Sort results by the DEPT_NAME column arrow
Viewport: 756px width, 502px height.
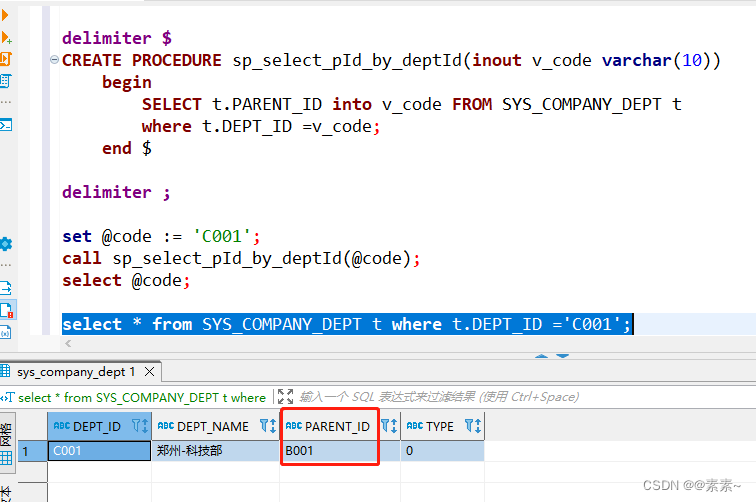click(x=273, y=426)
